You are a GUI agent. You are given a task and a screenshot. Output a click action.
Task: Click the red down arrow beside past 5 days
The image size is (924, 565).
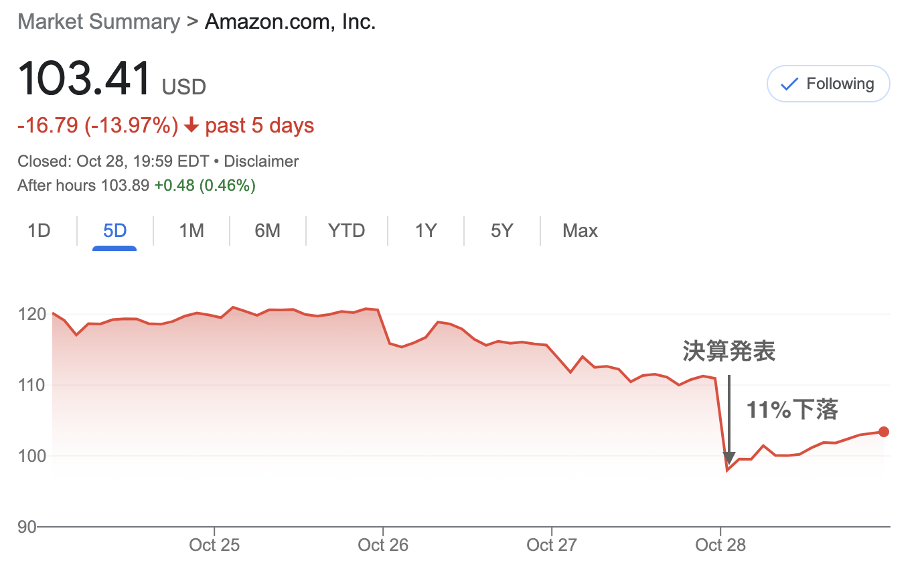(x=191, y=125)
